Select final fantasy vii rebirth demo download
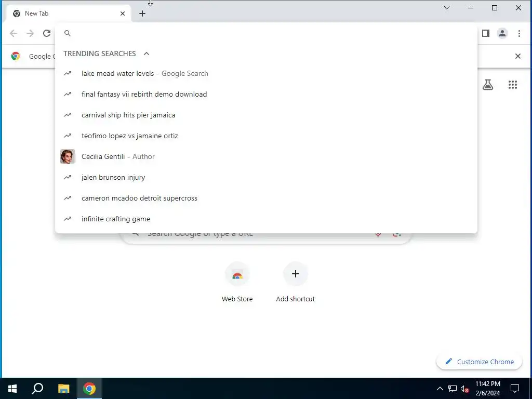The height and width of the screenshot is (399, 532). click(266, 95)
